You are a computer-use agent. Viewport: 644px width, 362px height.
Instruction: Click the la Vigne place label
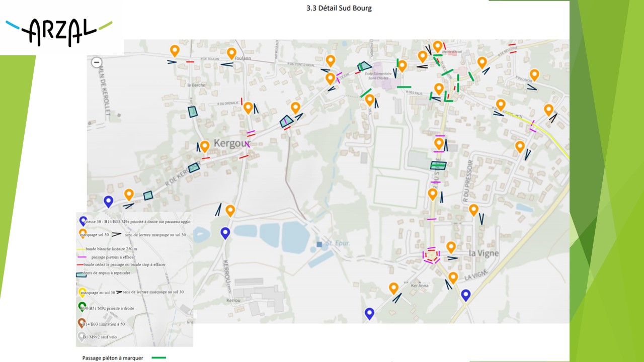[x=484, y=253]
